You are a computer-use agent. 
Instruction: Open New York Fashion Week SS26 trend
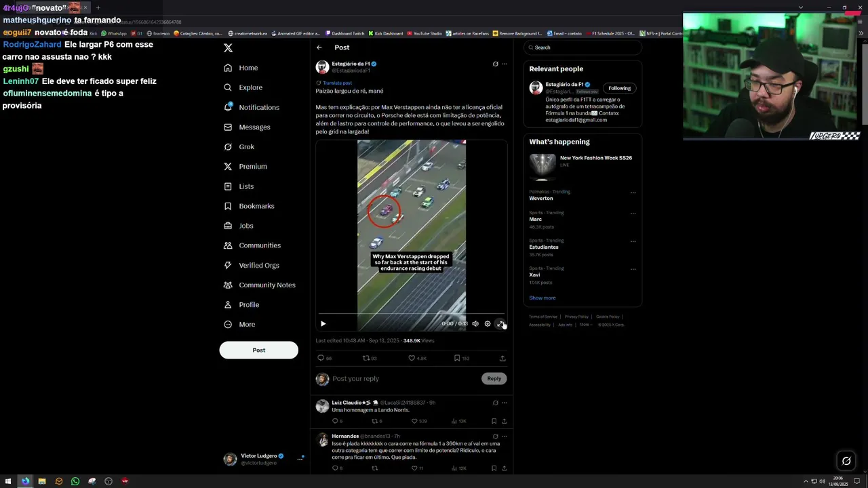coord(596,158)
